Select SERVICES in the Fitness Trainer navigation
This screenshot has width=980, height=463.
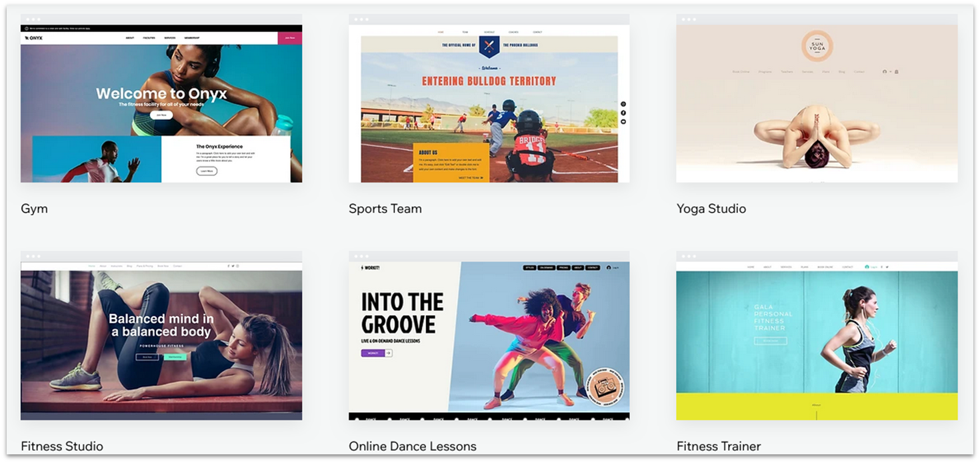pyautogui.click(x=786, y=265)
